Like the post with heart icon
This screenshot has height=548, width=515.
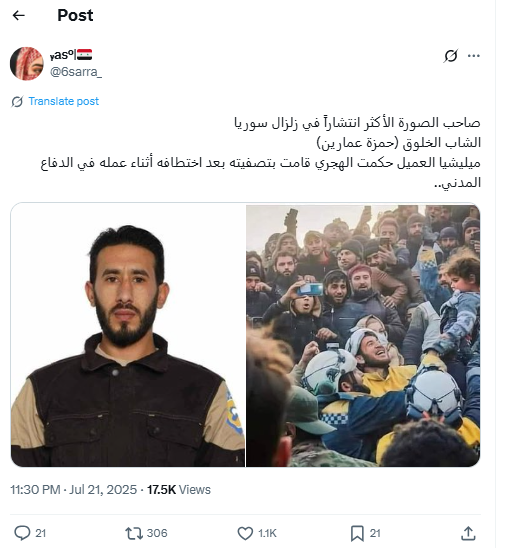click(x=245, y=533)
